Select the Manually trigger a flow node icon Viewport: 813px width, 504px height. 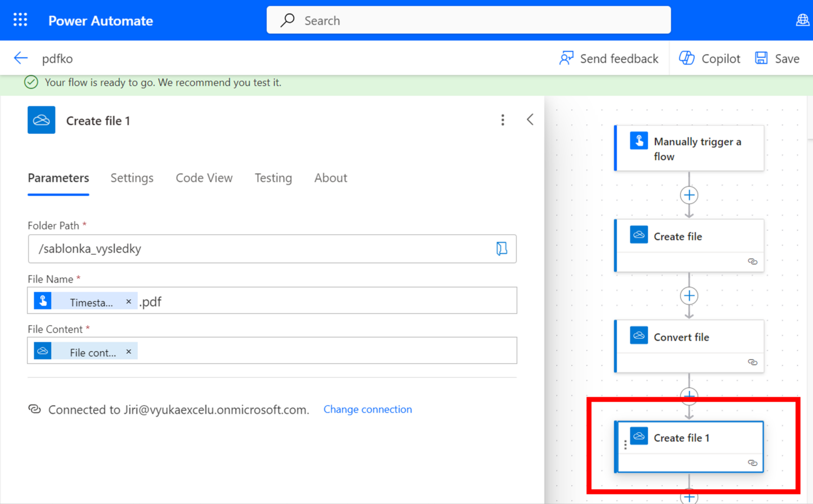[639, 140]
